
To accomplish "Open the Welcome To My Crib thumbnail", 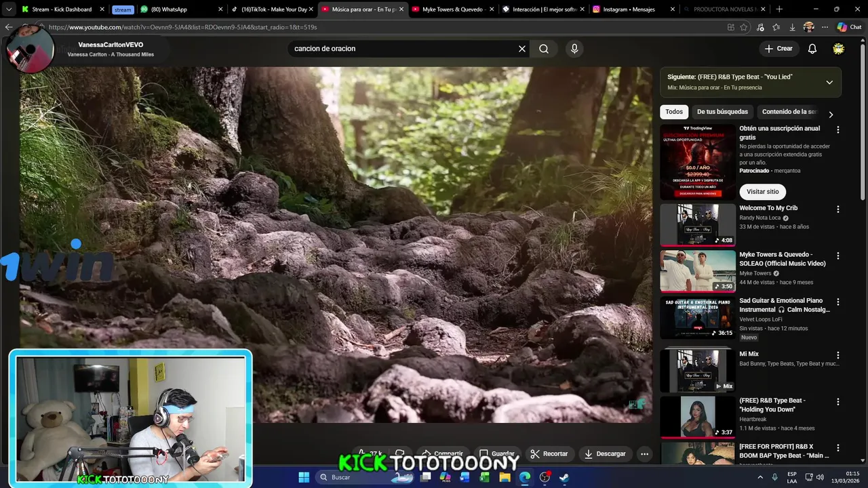I will pos(698,225).
